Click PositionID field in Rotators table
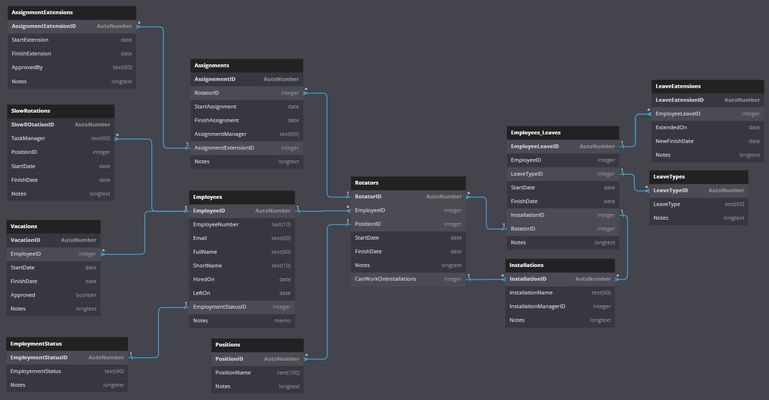769x400 pixels. coord(408,224)
